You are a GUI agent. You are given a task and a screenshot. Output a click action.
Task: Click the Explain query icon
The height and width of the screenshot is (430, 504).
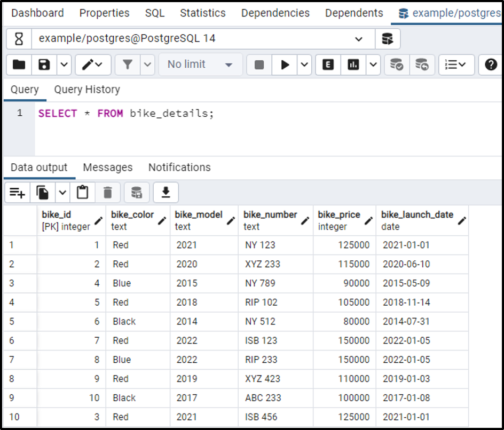coord(328,65)
